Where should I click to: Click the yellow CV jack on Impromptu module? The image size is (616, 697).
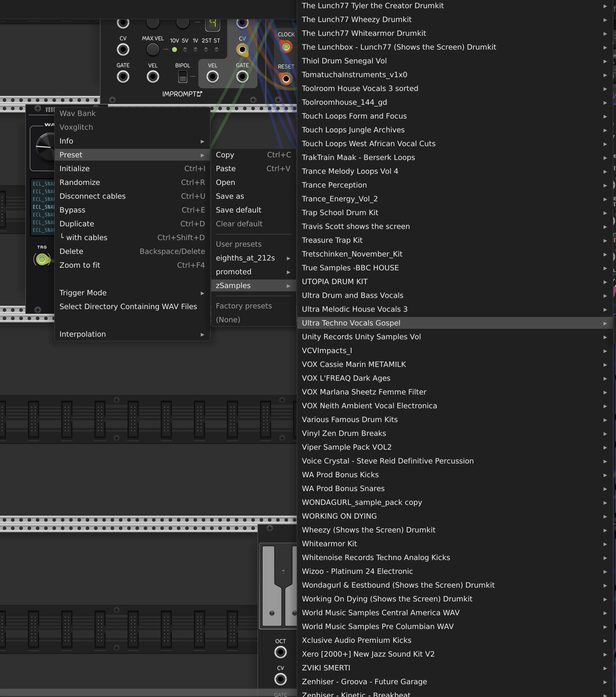click(x=242, y=50)
